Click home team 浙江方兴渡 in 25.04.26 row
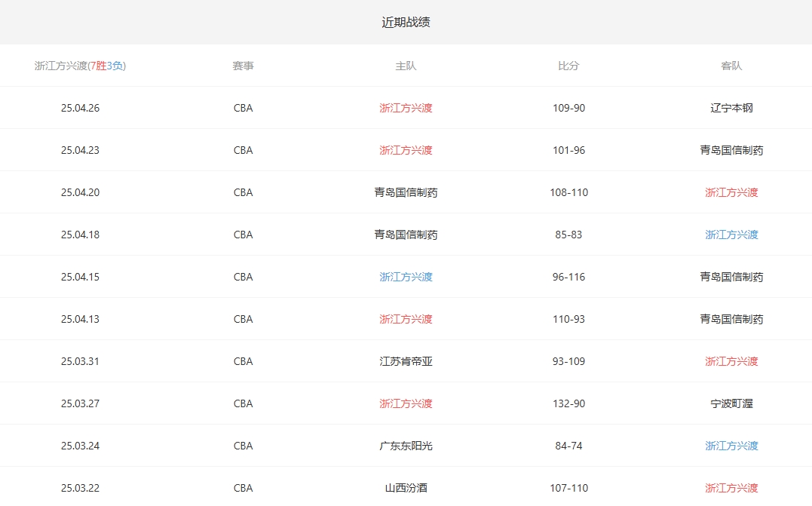The width and height of the screenshot is (812, 506). coord(406,108)
